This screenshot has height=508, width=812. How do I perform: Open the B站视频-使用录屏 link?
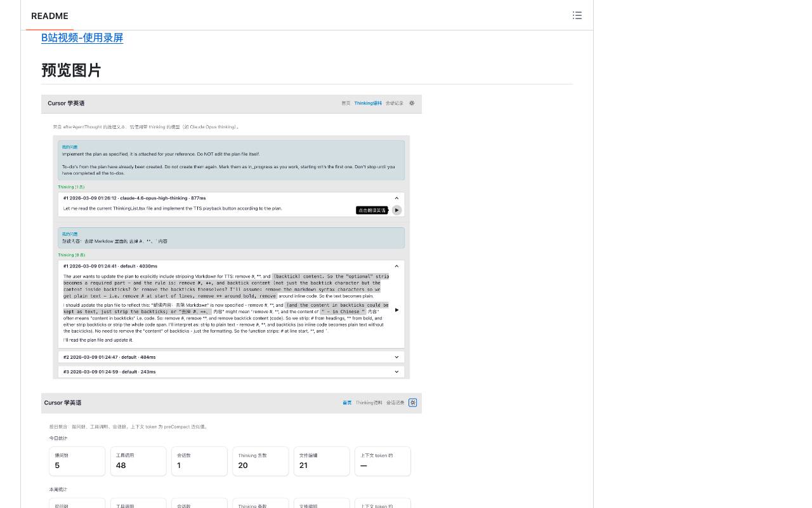(x=82, y=37)
